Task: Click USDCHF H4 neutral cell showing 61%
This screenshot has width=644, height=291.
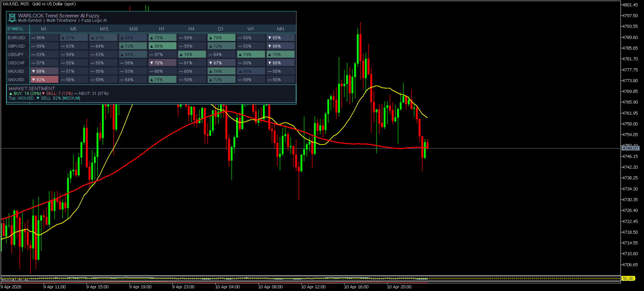Action: click(192, 63)
